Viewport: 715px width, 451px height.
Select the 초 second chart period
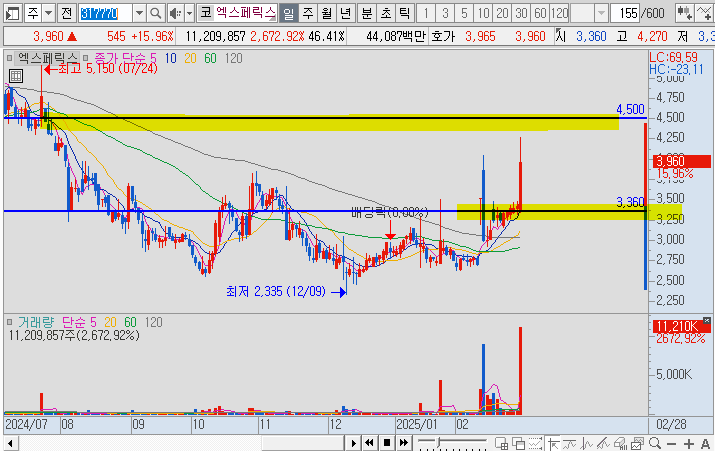pos(386,13)
